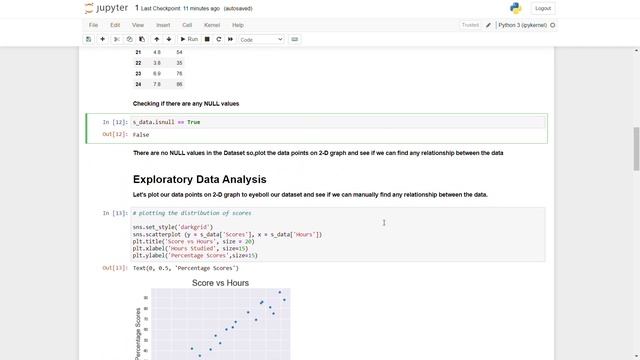Insert a cell below with the plus icon

(102, 39)
